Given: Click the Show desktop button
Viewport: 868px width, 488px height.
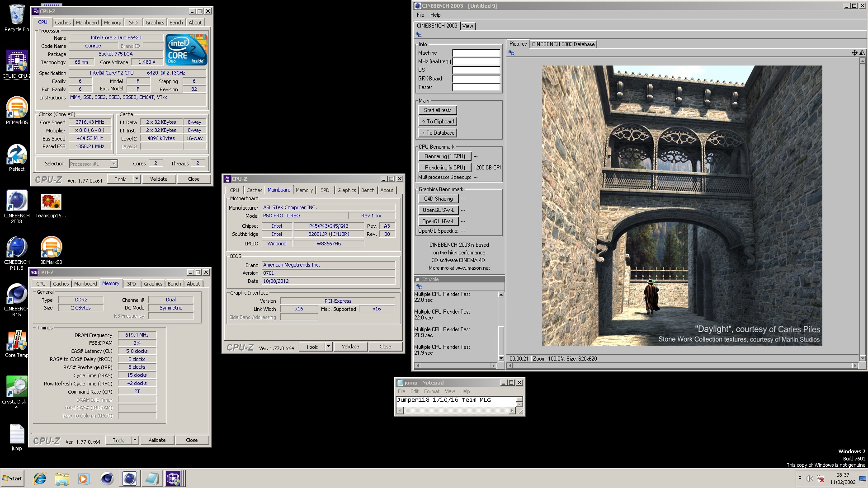Looking at the screenshot, I should (862, 479).
